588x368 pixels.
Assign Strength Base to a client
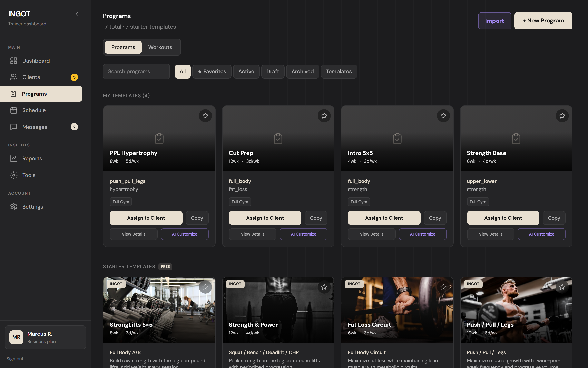point(503,218)
